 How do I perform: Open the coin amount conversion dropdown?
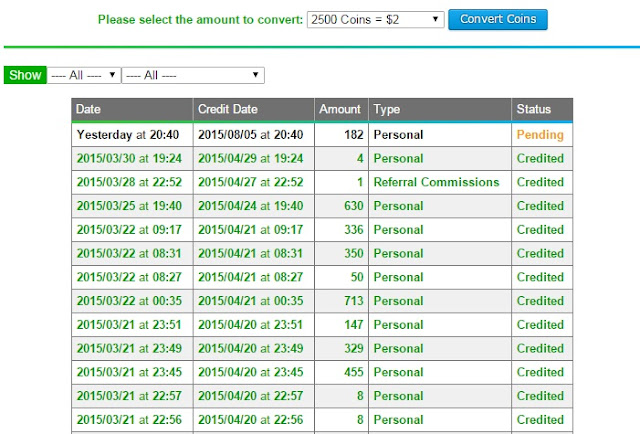[376, 19]
